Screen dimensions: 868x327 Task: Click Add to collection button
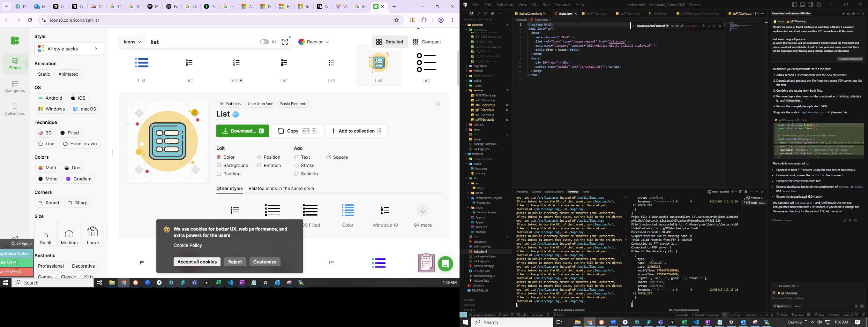coord(356,131)
